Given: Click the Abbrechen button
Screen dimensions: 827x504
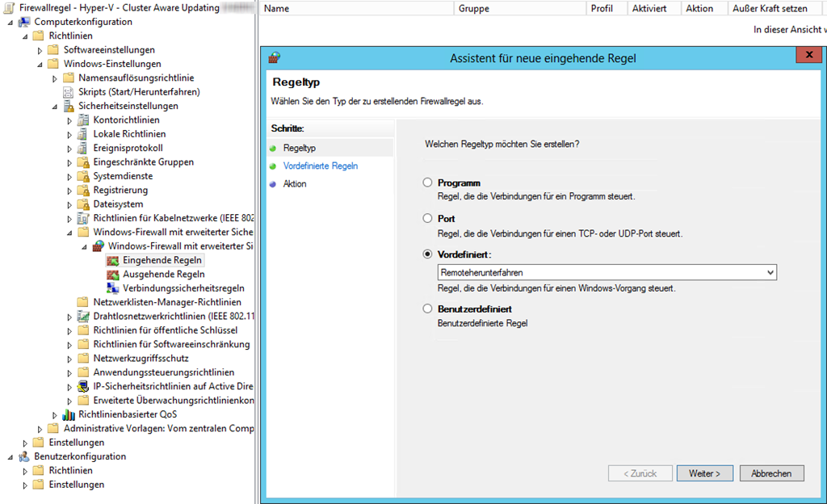Looking at the screenshot, I should click(x=771, y=473).
